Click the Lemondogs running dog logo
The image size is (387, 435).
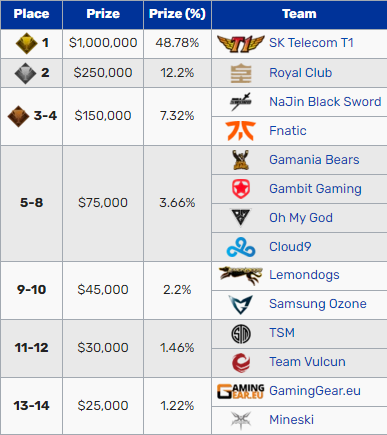[241, 275]
